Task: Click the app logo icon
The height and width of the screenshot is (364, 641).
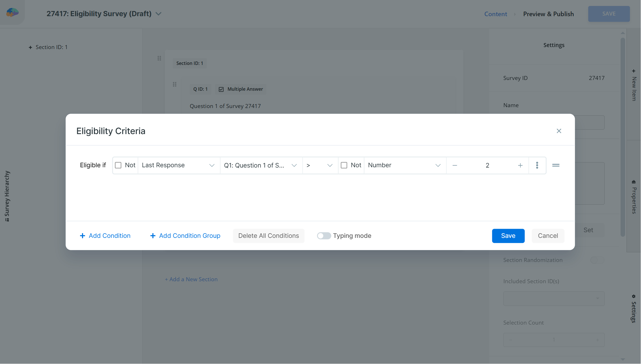Action: click(12, 12)
